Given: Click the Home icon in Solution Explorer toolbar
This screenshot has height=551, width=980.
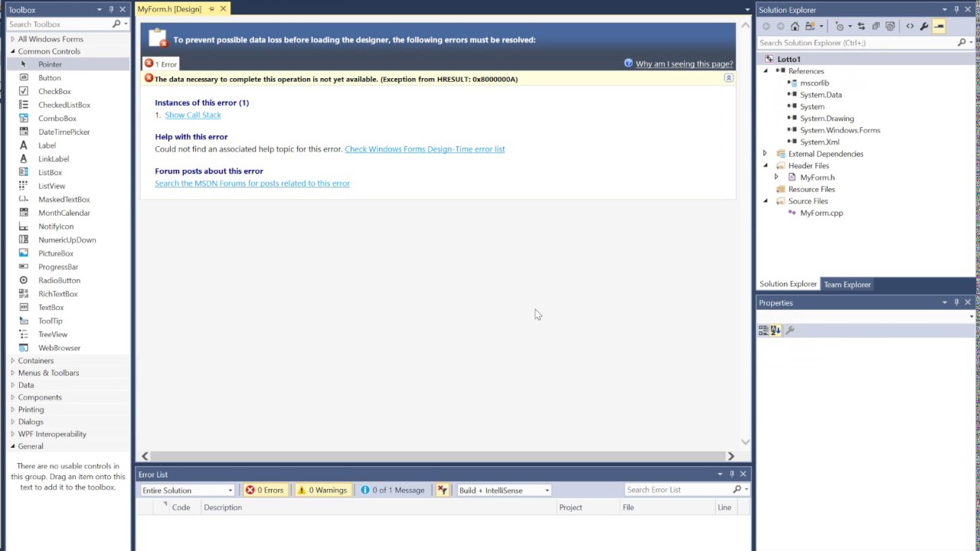Looking at the screenshot, I should (x=795, y=26).
